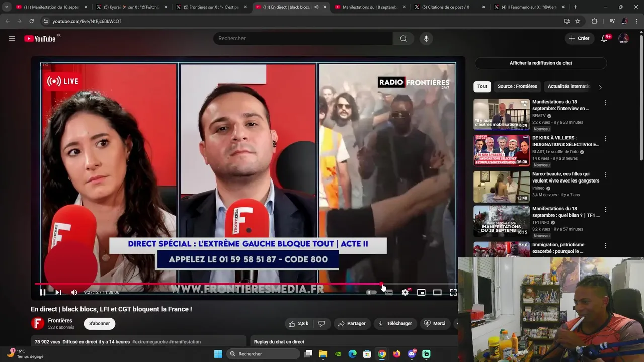Open options for De Kirk à Villiers video

[x=606, y=139]
